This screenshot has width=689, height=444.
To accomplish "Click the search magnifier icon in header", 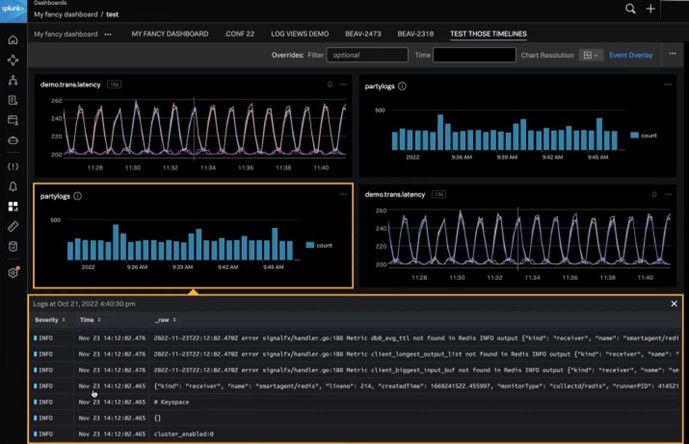I will 630,9.
